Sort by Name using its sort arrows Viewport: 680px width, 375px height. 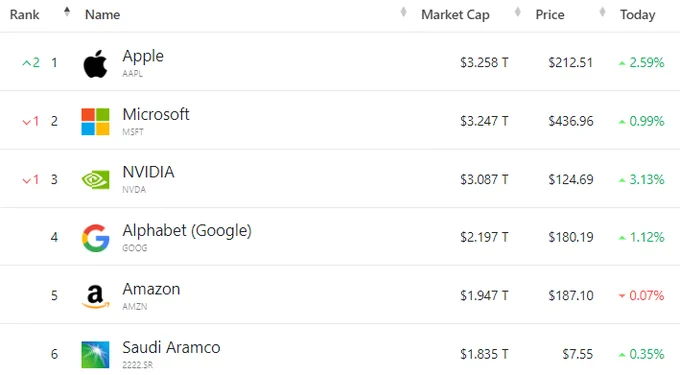(x=403, y=12)
